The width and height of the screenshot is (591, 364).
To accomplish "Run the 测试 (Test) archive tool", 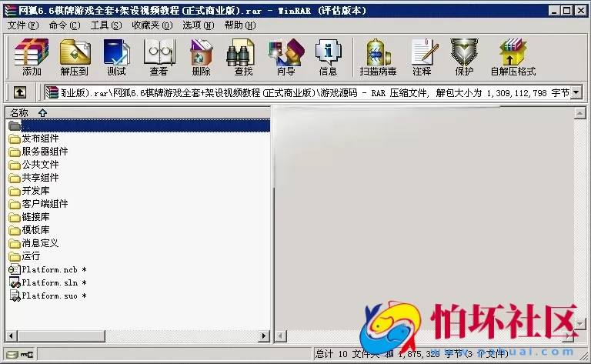I will 116,57.
